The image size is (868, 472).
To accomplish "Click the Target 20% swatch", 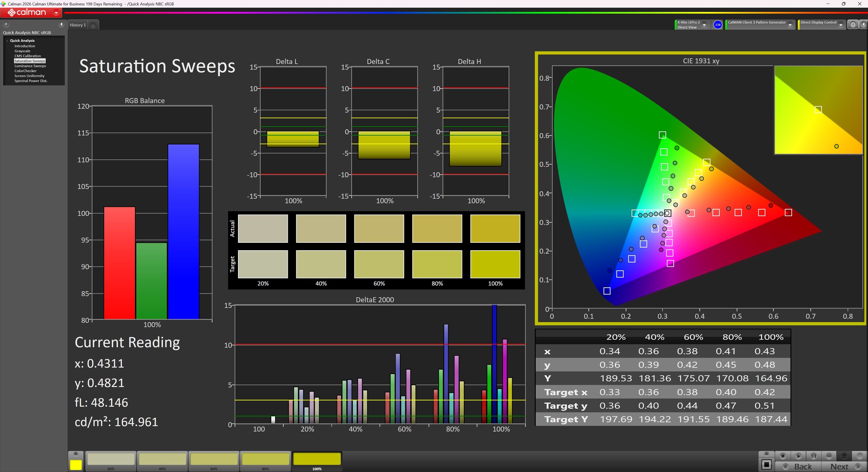I will pos(263,264).
